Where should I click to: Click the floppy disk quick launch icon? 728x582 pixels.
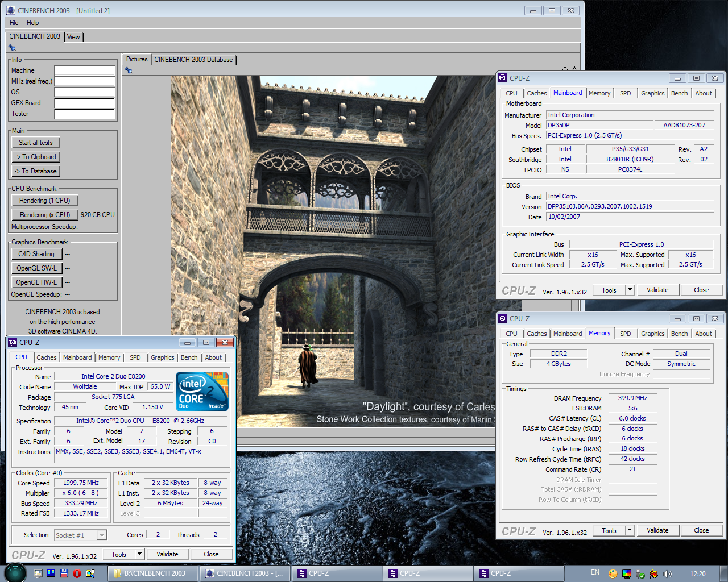(x=64, y=573)
